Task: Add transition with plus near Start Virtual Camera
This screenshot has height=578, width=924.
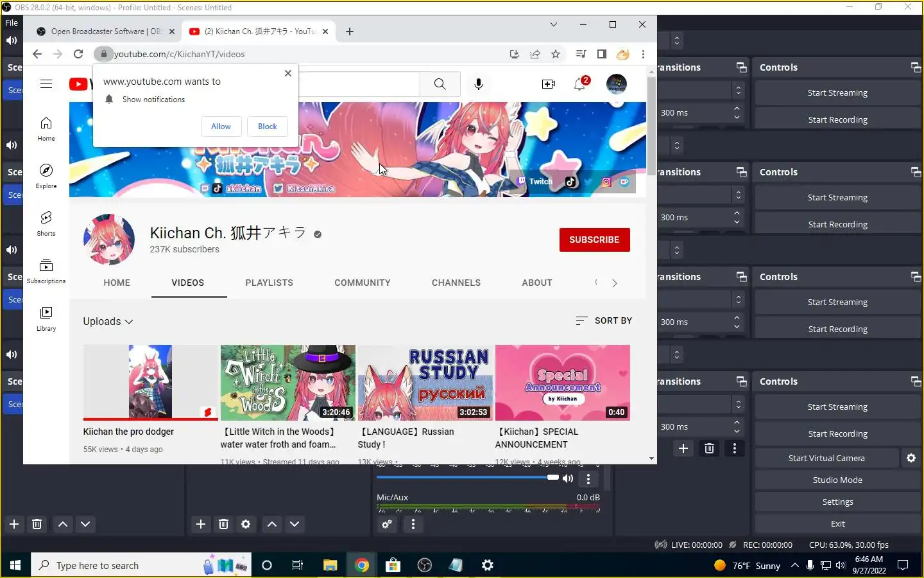Action: click(683, 448)
